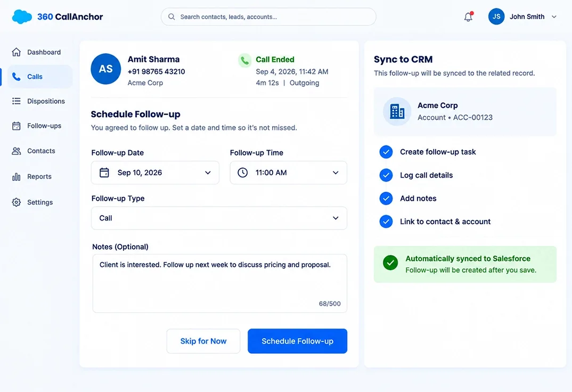
Task: Click the clock icon in Follow-up Time
Action: (242, 173)
